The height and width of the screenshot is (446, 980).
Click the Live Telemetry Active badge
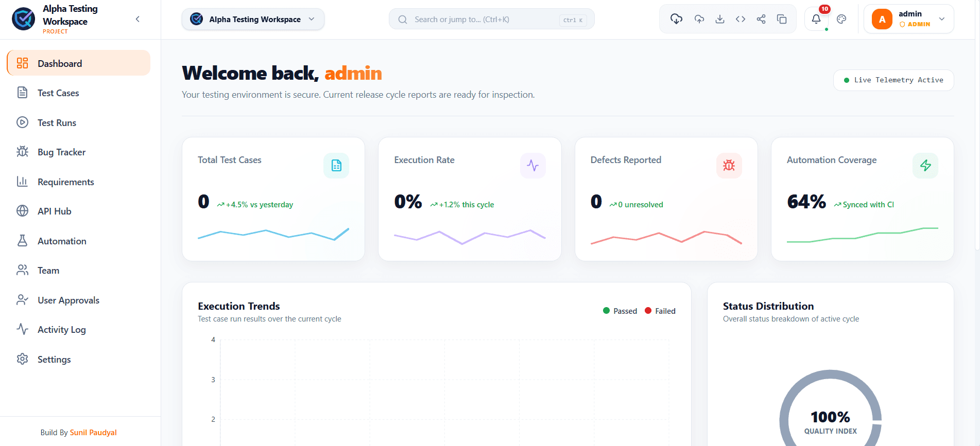coord(893,80)
